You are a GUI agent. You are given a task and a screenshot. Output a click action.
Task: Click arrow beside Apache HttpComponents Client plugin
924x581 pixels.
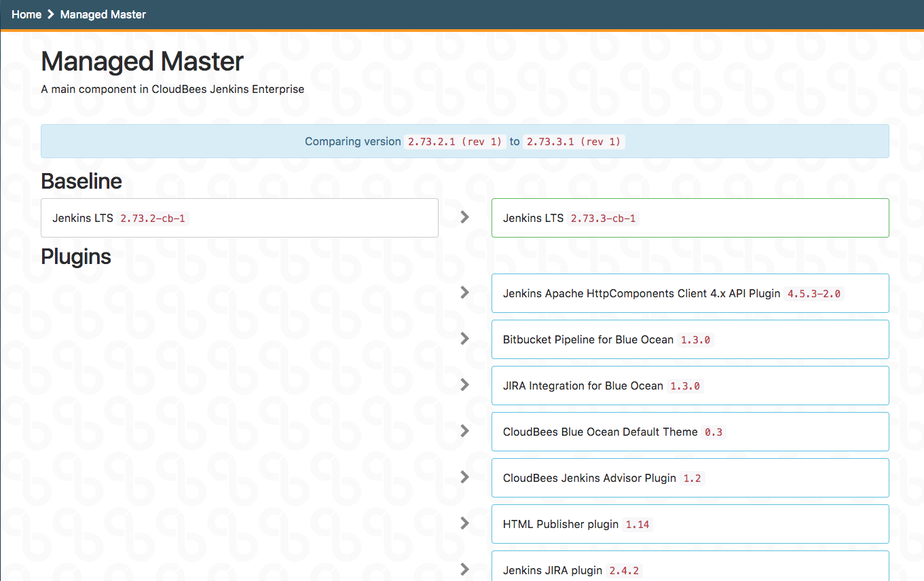coord(465,293)
